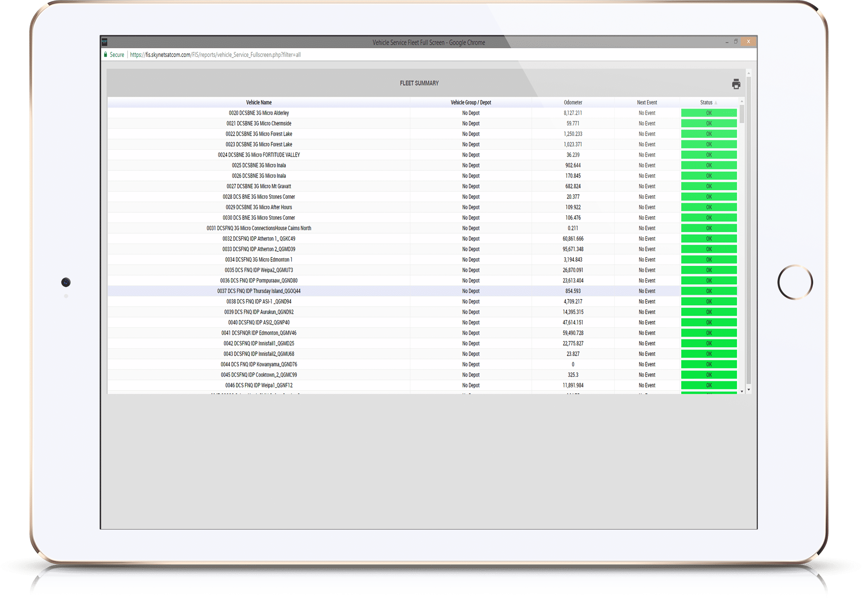Select row 0034 DCSFNQ 3G Micro Edmonton 1

point(422,259)
